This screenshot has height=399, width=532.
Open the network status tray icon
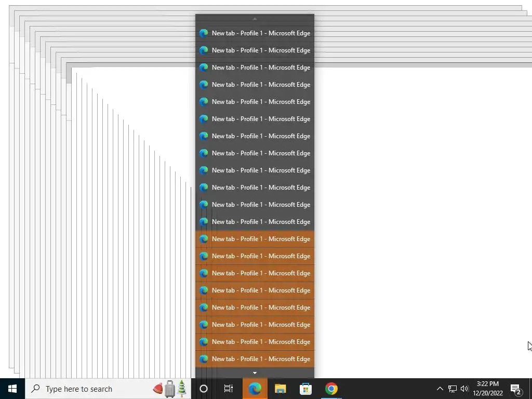453,389
